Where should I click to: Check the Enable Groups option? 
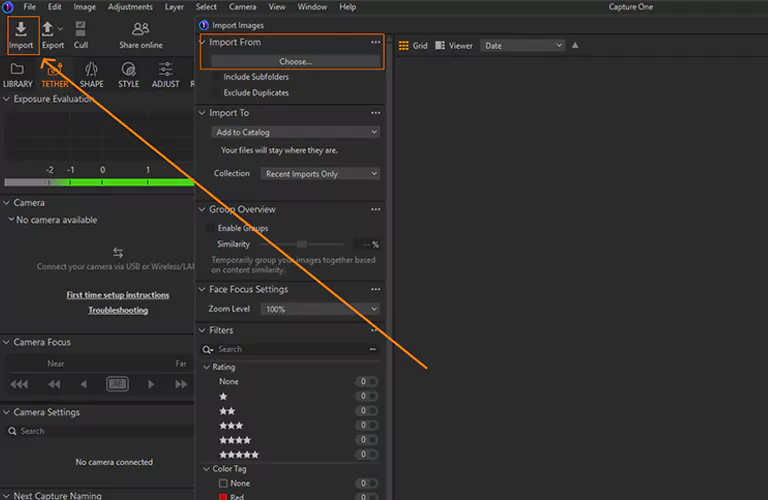[210, 228]
